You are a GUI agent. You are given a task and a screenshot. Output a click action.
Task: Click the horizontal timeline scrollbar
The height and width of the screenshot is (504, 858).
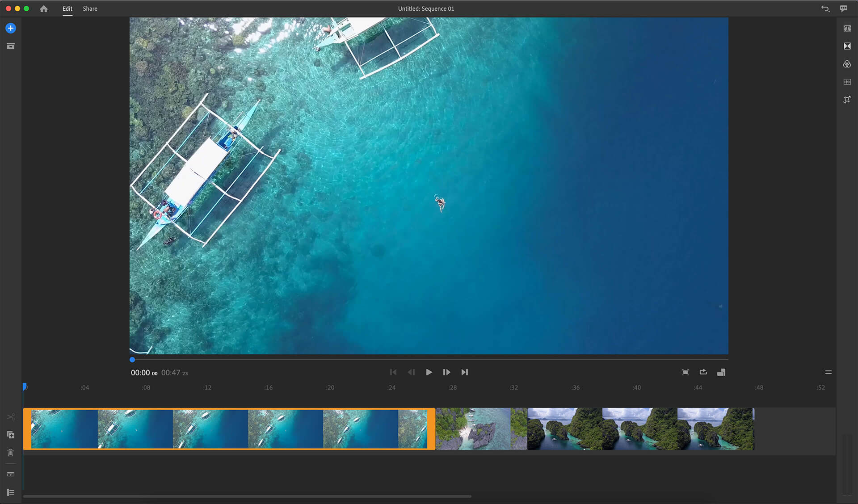(x=247, y=496)
